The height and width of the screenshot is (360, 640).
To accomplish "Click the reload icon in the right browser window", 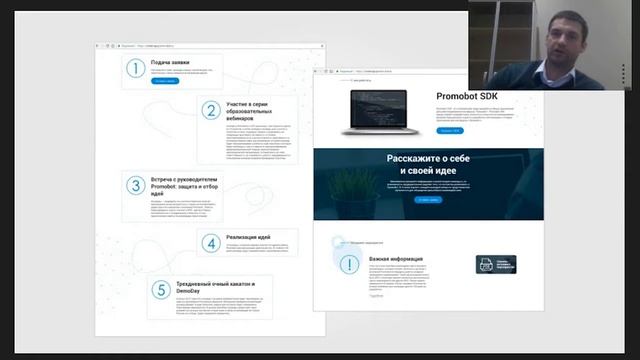I will (x=326, y=71).
